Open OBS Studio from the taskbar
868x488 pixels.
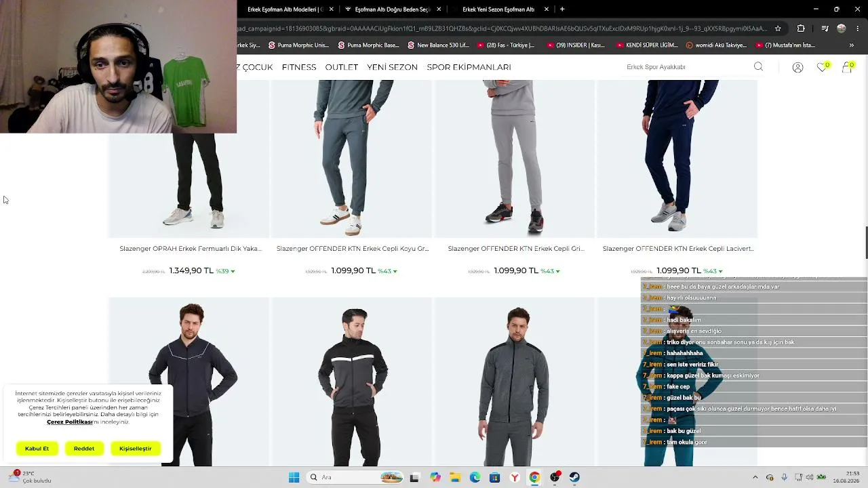[x=555, y=477]
